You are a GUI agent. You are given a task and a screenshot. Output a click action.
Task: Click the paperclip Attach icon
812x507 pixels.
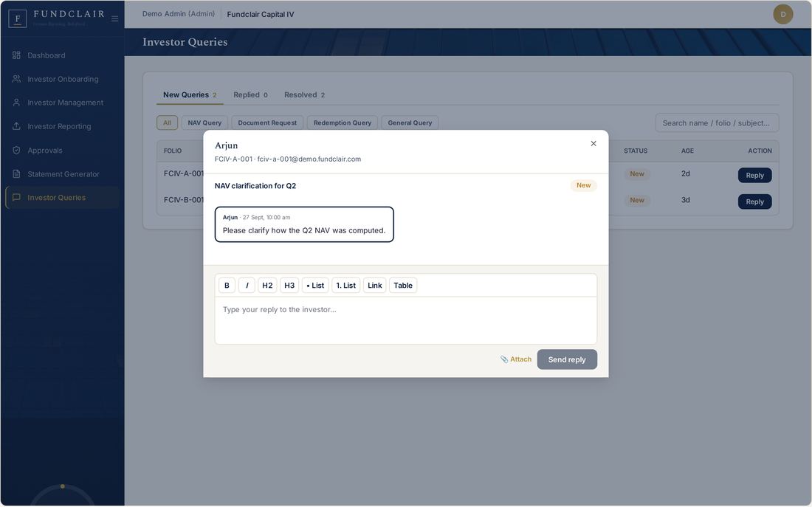[x=504, y=359]
